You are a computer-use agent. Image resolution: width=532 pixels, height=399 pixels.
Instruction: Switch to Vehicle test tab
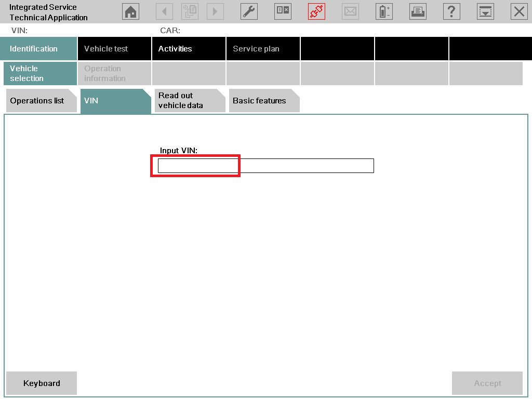coord(115,48)
